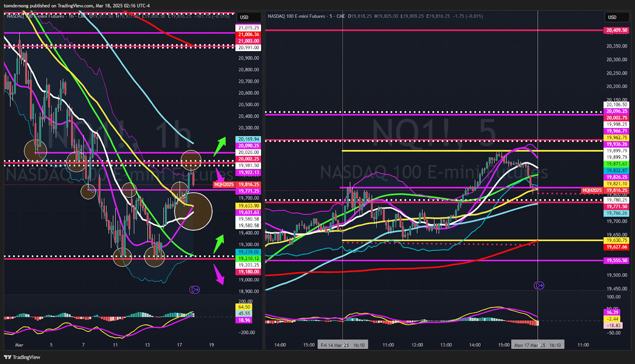Select the 45.55 indicator value

(244, 314)
